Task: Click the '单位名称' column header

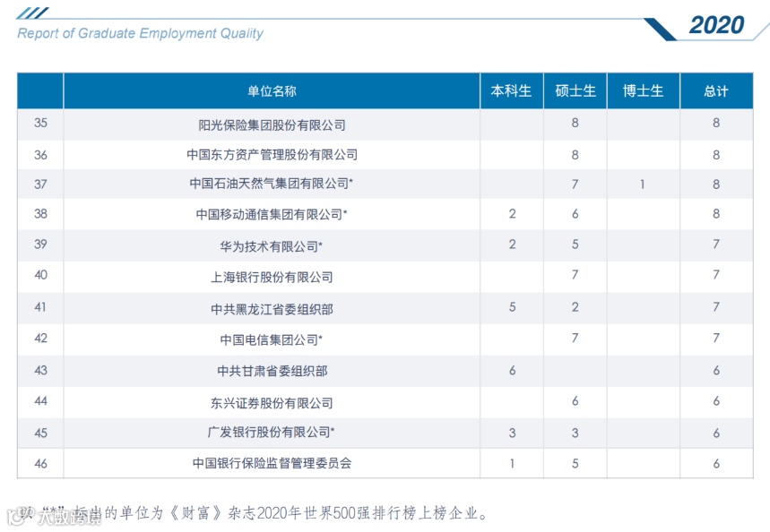Action: coord(272,90)
